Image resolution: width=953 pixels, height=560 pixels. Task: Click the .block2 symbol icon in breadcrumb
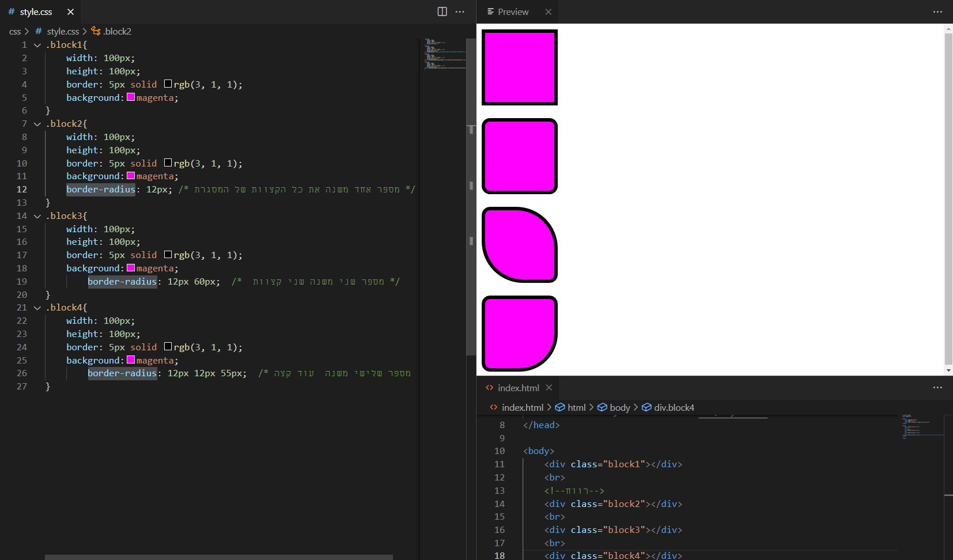click(96, 31)
